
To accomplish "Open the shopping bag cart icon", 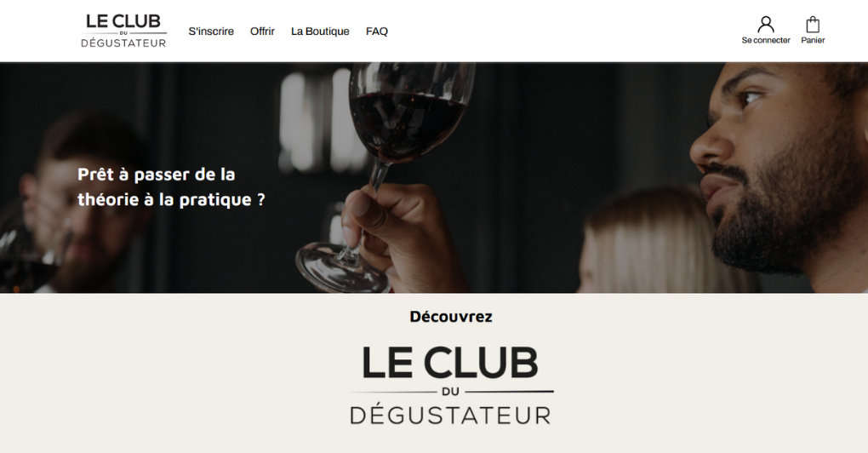I will [x=813, y=25].
